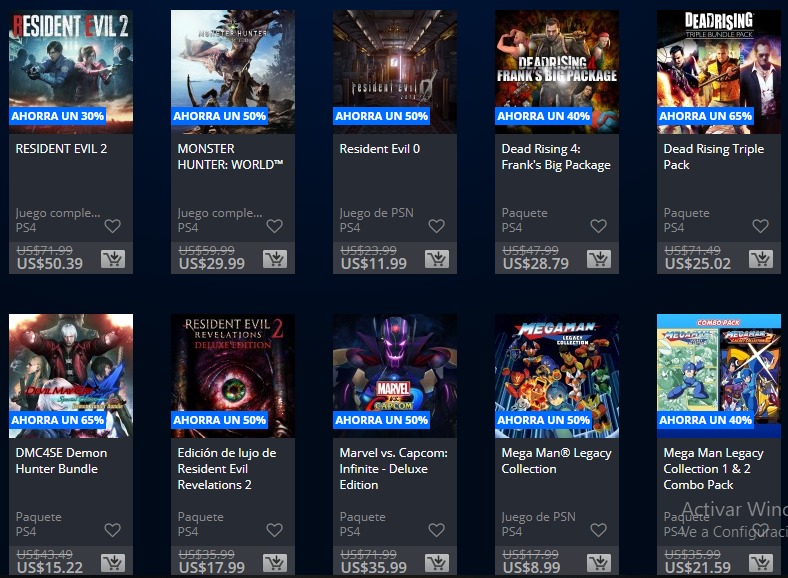The height and width of the screenshot is (578, 788).
Task: Toggle wishlist heart for Monster Hunter: World
Action: [274, 226]
